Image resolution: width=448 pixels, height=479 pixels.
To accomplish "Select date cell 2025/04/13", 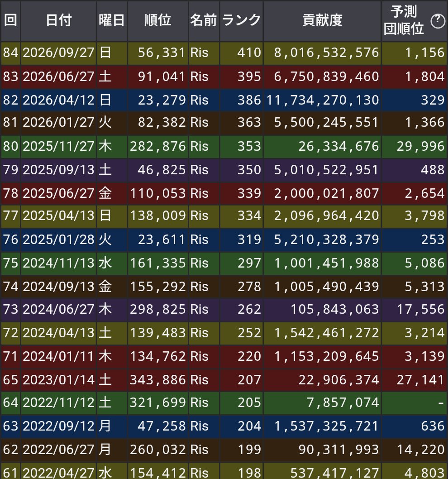I will pyautogui.click(x=58, y=216).
